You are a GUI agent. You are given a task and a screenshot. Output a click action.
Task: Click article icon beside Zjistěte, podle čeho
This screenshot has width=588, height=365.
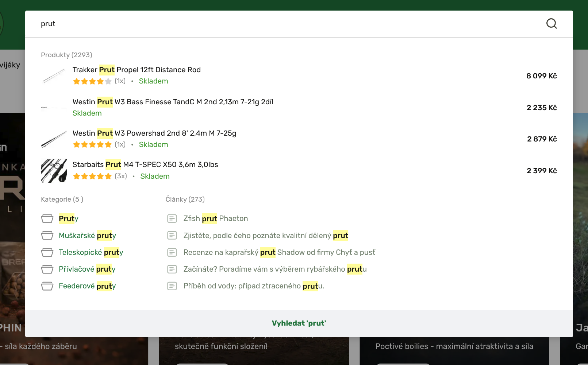point(172,236)
